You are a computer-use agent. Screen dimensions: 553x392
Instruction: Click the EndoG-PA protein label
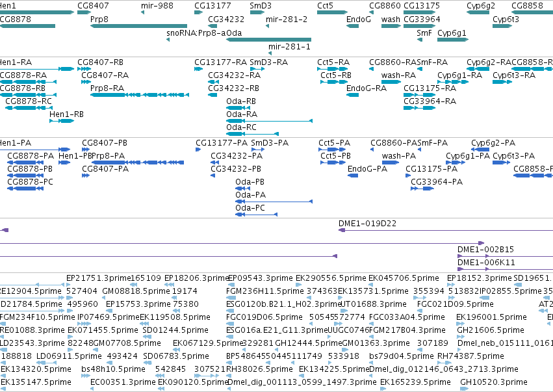tap(368, 170)
